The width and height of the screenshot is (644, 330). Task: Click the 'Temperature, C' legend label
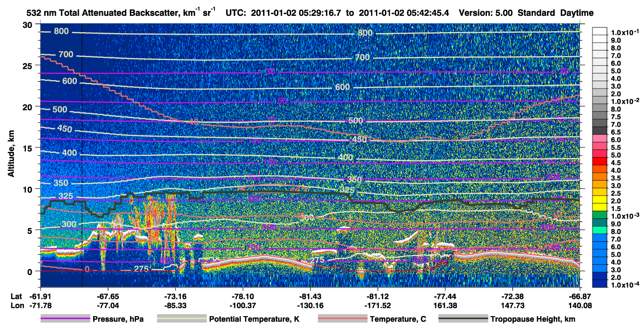(398, 319)
